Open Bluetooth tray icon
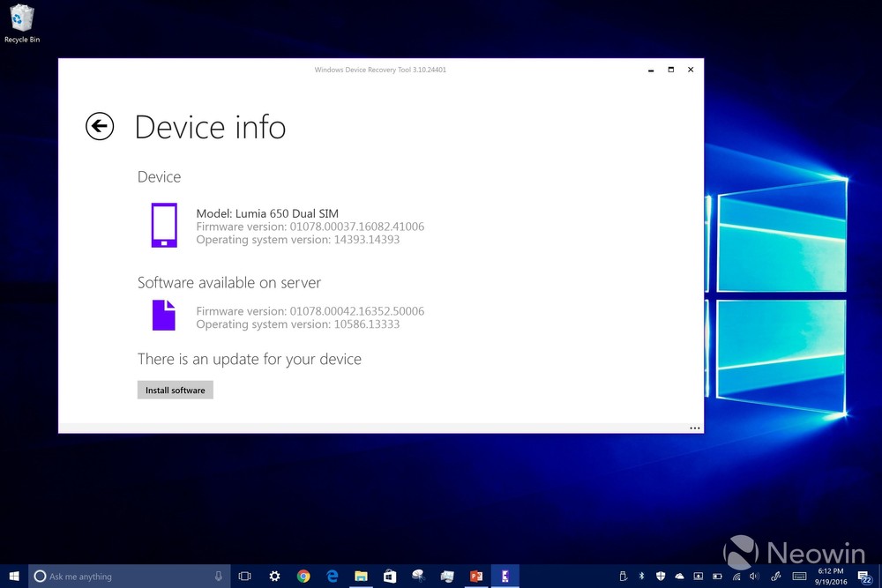Viewport: 882px width, 588px height. click(x=642, y=577)
